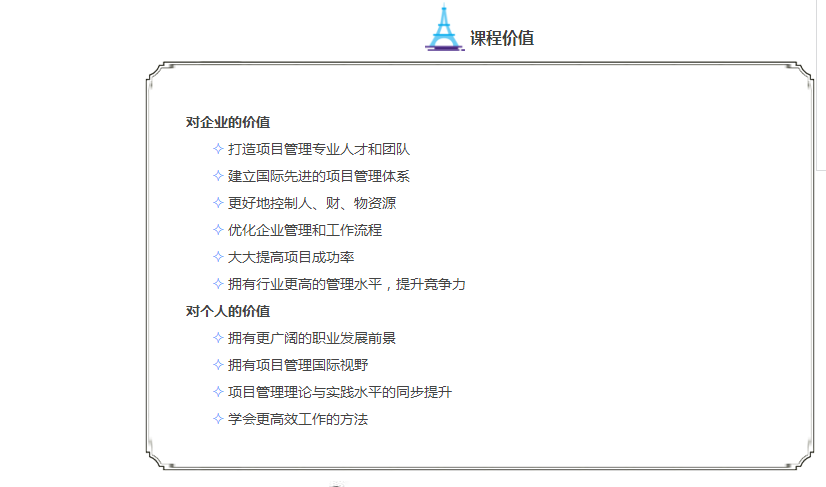Select the text 建立国际先进的项目管理体系
This screenshot has width=826, height=487.
coord(318,176)
